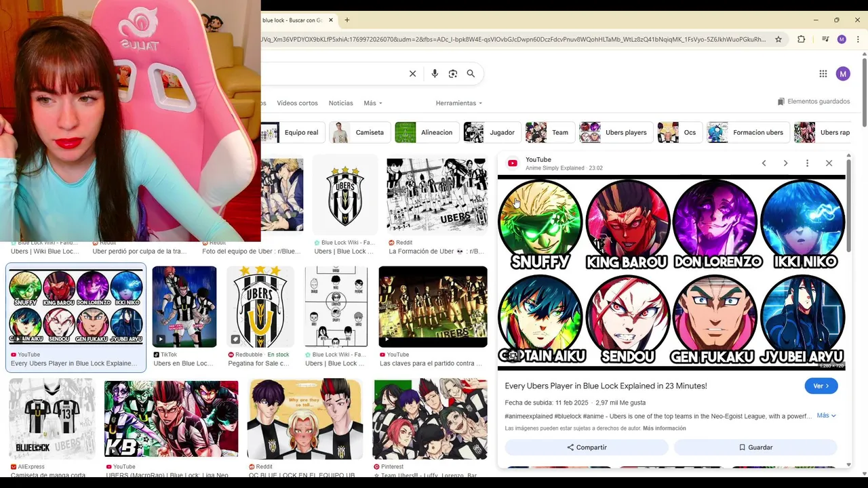Open selected Every Ubers Player YouTube thumbnail
This screenshot has width=868, height=488.
point(75,307)
